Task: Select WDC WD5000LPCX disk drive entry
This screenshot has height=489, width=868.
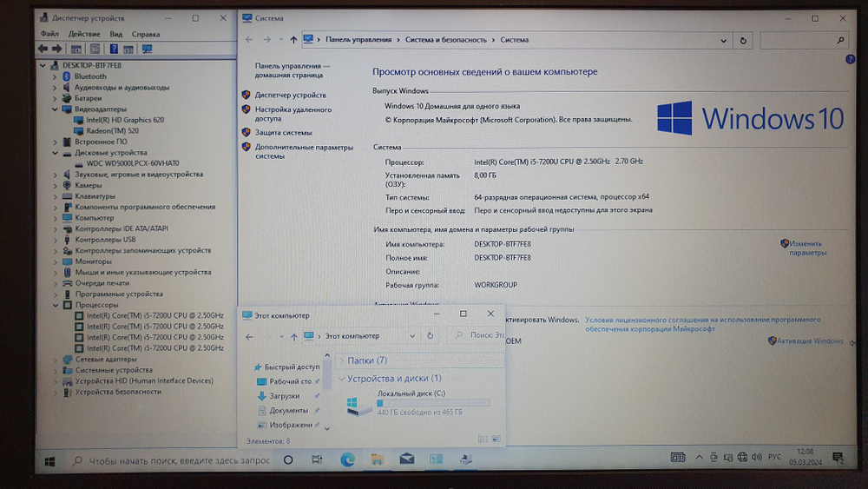Action: click(133, 163)
